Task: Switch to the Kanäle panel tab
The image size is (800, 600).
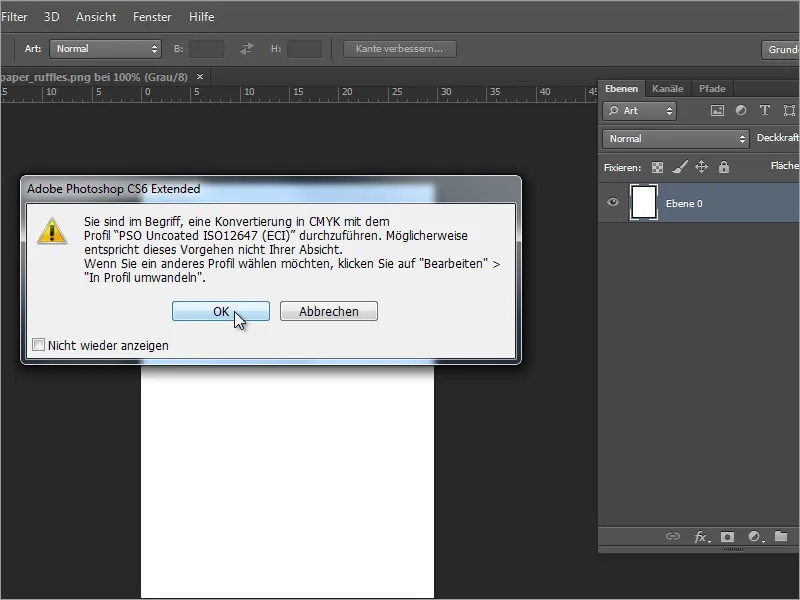Action: [667, 88]
